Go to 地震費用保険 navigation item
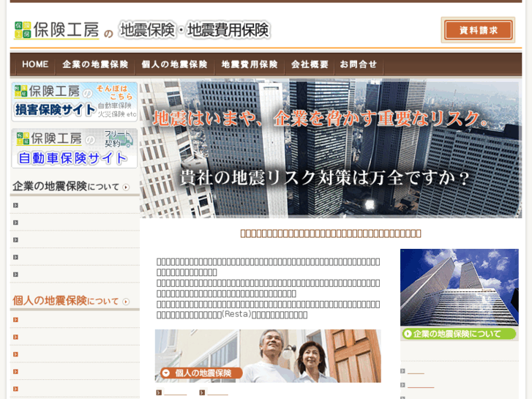The image size is (532, 399). 250,64
